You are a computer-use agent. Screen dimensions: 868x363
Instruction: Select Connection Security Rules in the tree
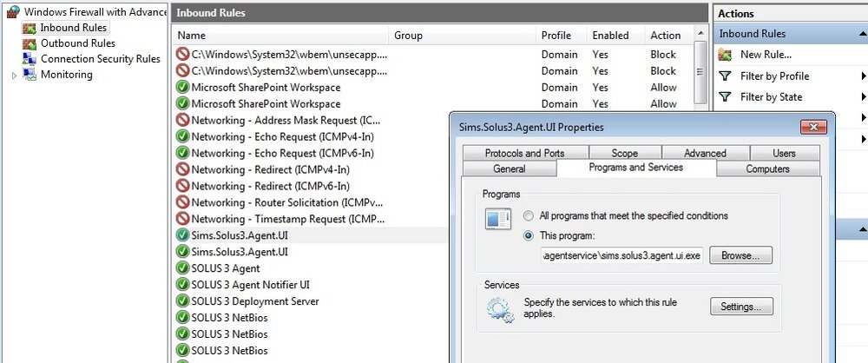100,59
